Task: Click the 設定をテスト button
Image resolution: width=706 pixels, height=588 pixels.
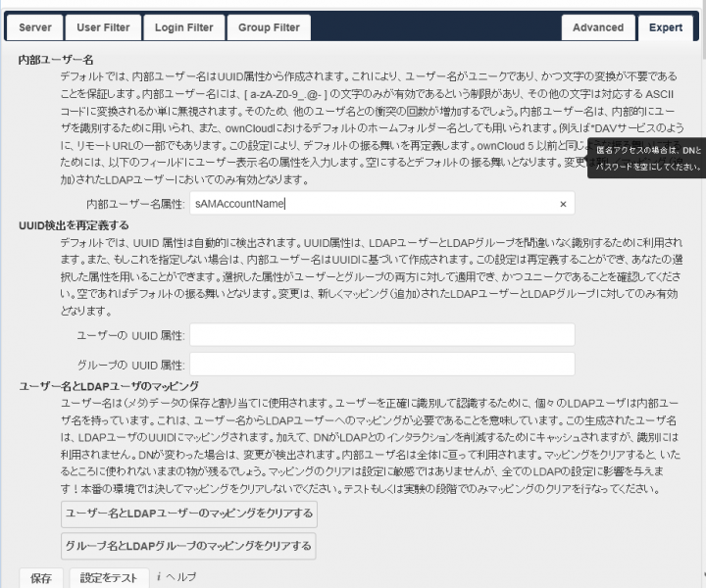Action: 109,577
